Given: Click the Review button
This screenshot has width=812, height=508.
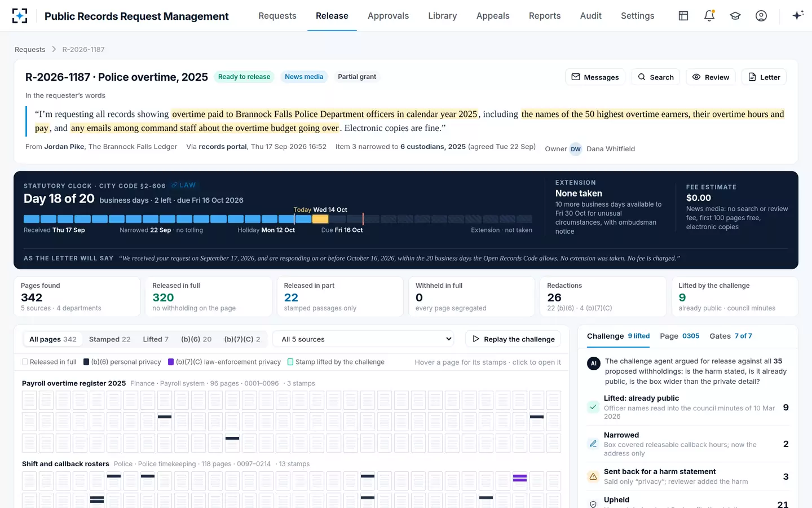Looking at the screenshot, I should click(710, 77).
